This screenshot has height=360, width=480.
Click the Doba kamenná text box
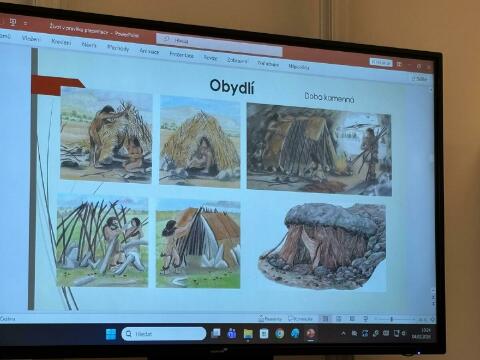point(329,98)
